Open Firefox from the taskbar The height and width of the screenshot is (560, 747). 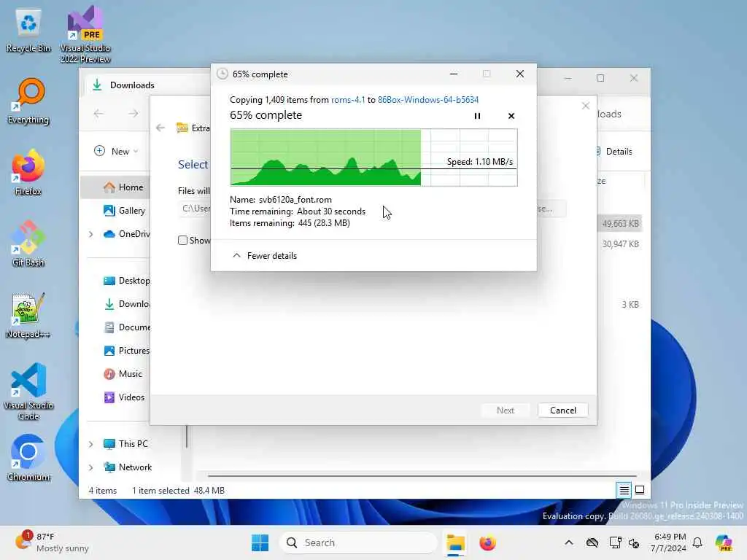point(487,542)
